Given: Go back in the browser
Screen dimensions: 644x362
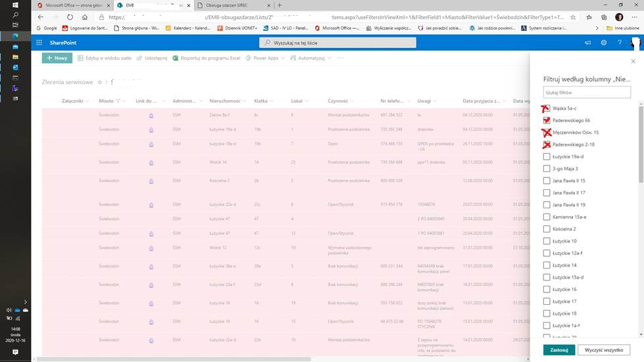Looking at the screenshot, I should pyautogui.click(x=40, y=17).
